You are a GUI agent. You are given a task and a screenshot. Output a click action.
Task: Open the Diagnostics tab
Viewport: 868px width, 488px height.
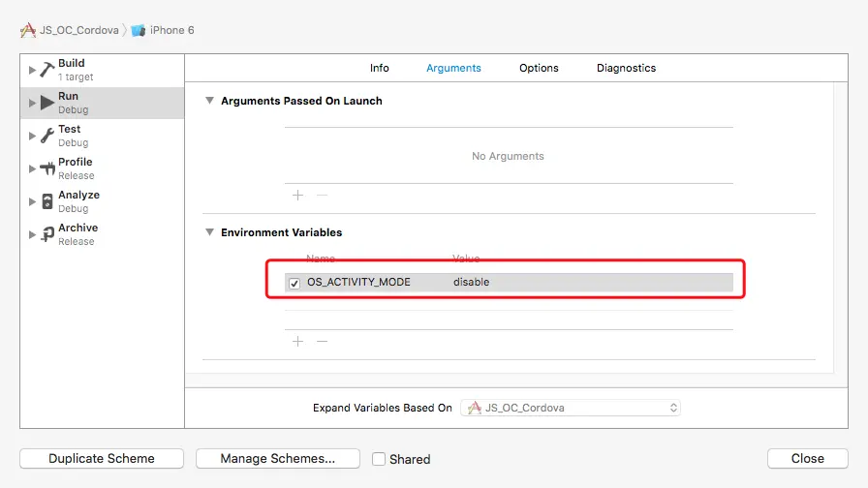(626, 68)
